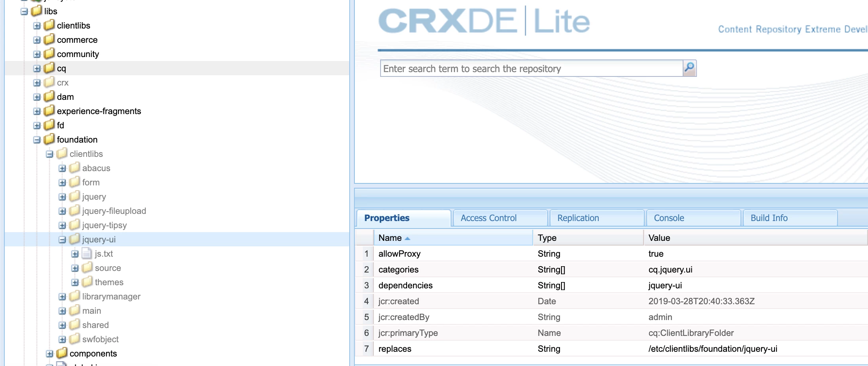This screenshot has width=868, height=366.
Task: Click the cq:ClientLibraryFolder value
Action: pos(691,333)
